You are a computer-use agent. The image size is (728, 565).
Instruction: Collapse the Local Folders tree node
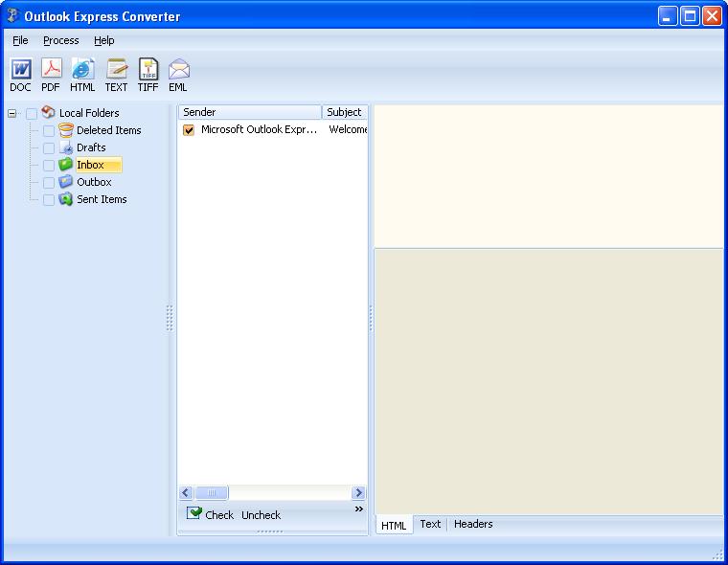(12, 113)
